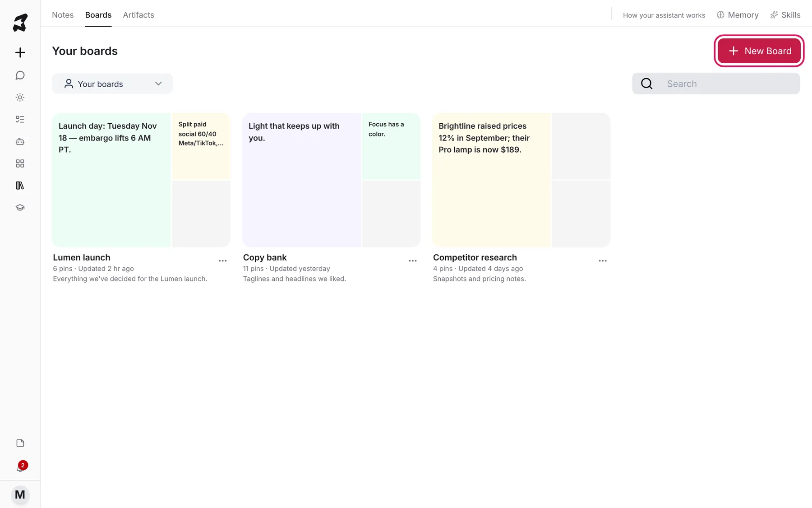This screenshot has height=508, width=812.
Task: Open the four-squares grid icon in sidebar
Action: [x=20, y=163]
